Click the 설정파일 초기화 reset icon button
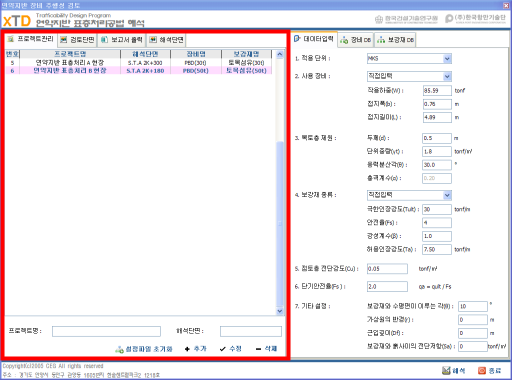The width and height of the screenshot is (512, 384). click(144, 349)
